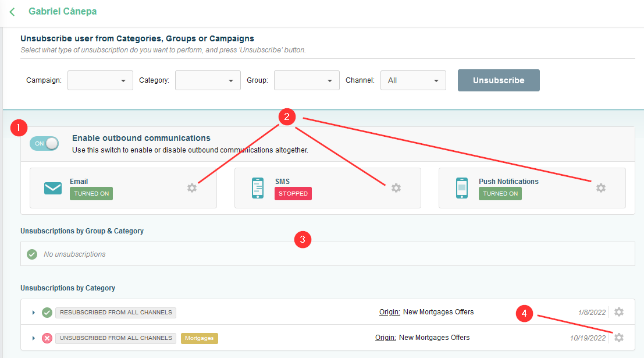
Task: Click the Email envelope icon
Action: click(x=53, y=188)
